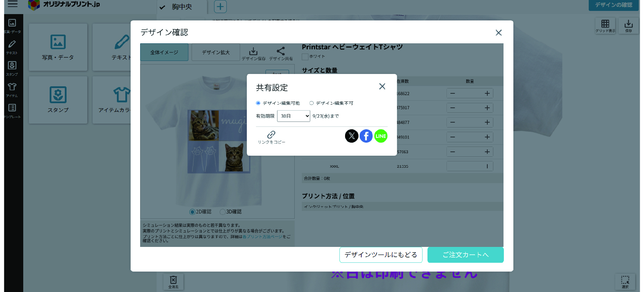Decrease quantity in the 349101 stock row
644x292 pixels.
[452, 137]
